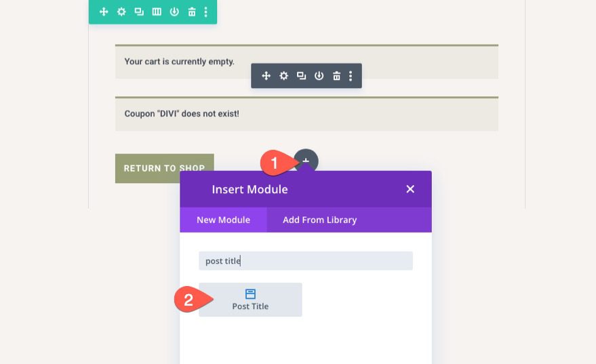Click the 'Your cart is currently empty.' notice

306,62
